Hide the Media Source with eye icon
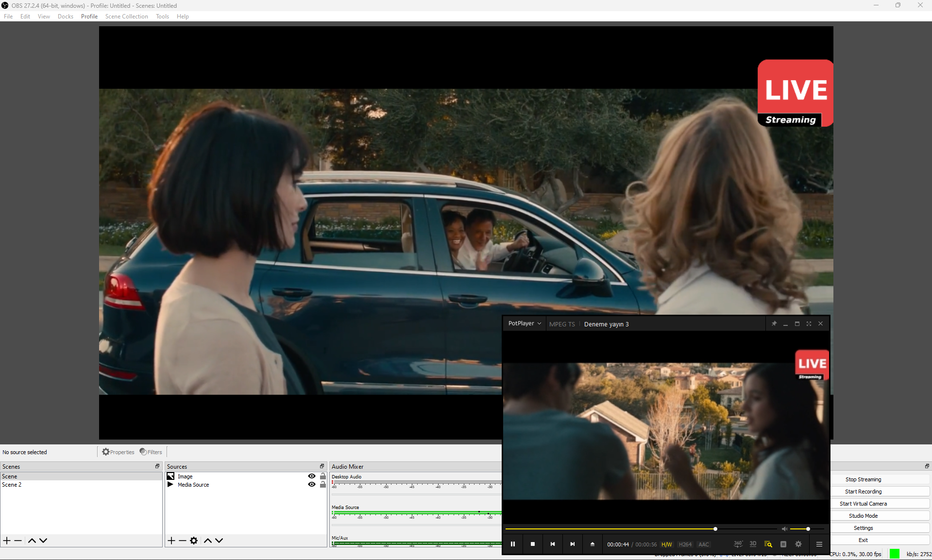Viewport: 932px width, 560px height. coord(312,484)
